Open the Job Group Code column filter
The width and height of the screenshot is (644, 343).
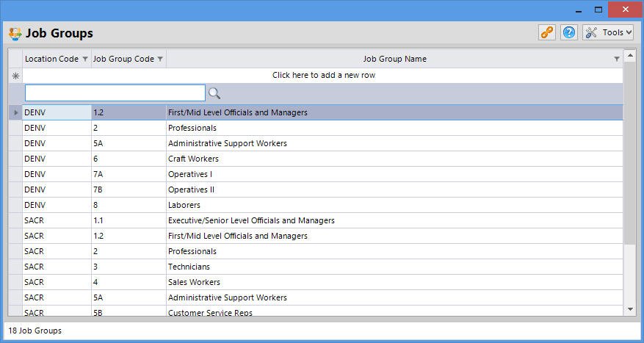(160, 59)
